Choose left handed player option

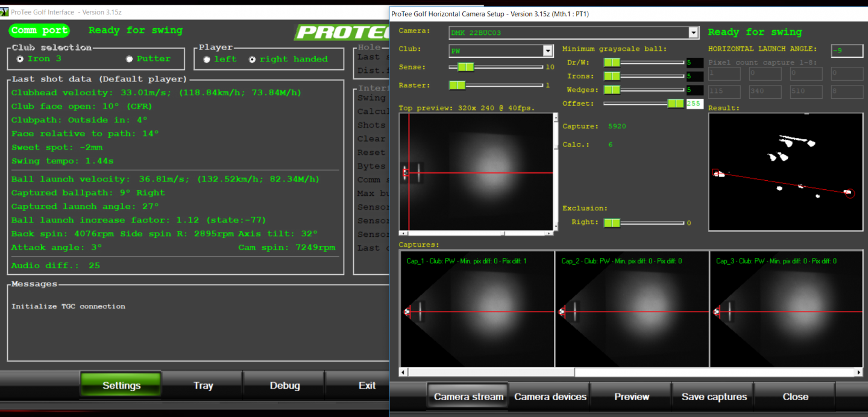[x=207, y=60]
